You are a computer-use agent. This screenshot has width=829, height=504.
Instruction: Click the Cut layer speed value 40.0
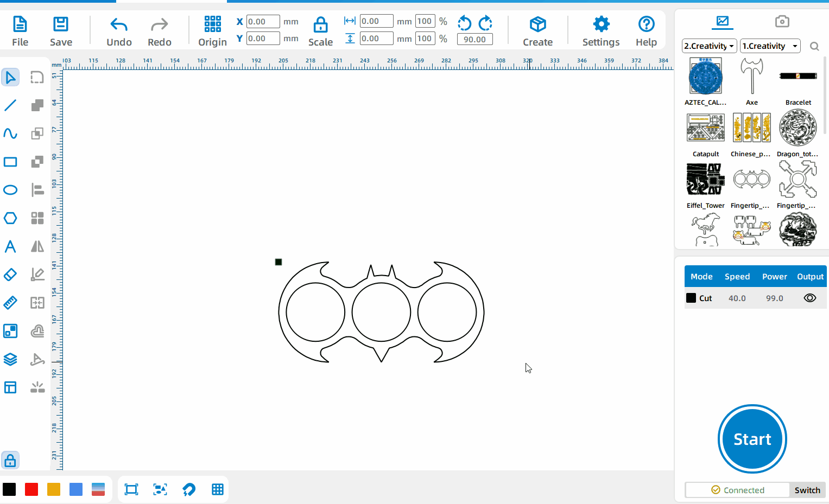point(737,298)
